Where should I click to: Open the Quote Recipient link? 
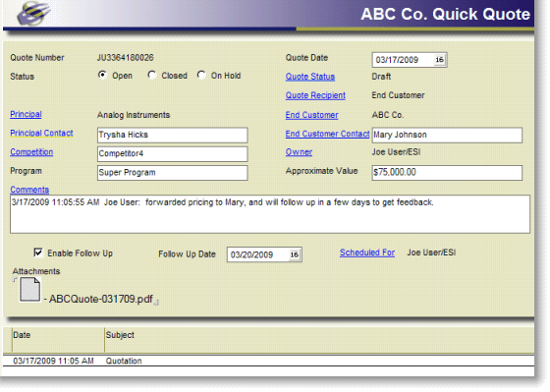315,95
